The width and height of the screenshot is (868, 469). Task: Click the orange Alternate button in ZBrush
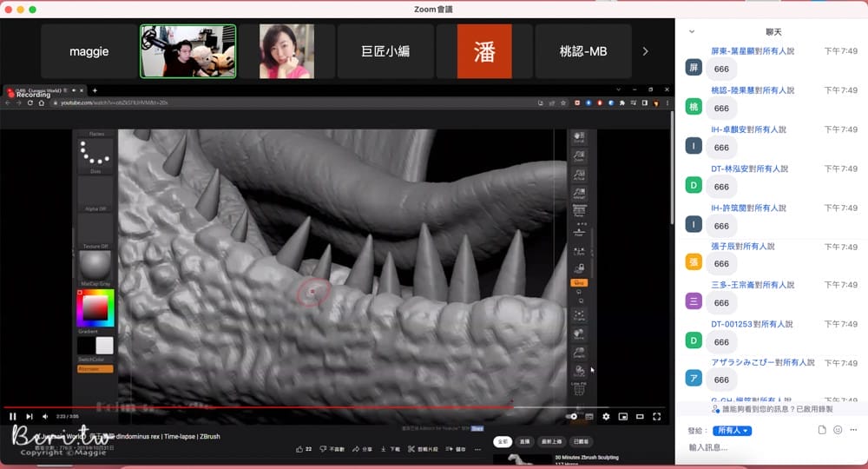click(95, 369)
